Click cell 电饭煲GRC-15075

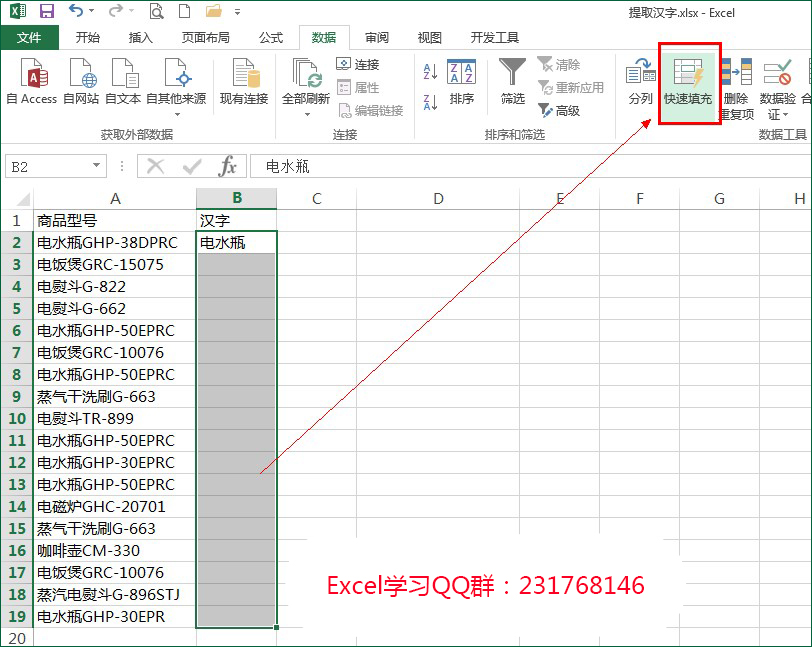115,265
